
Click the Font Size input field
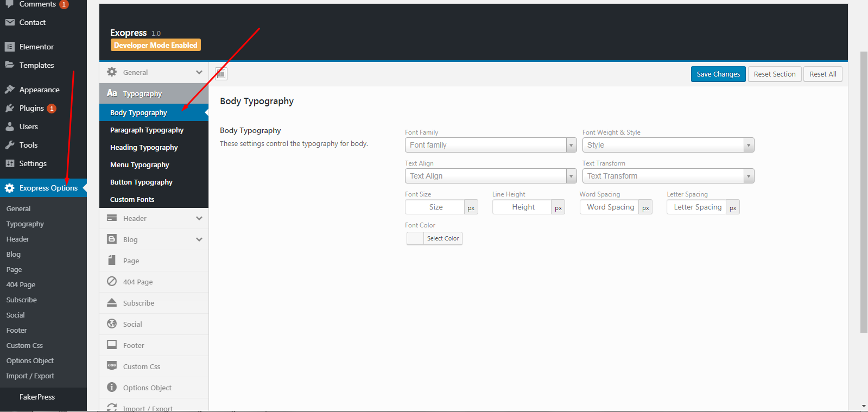point(435,207)
